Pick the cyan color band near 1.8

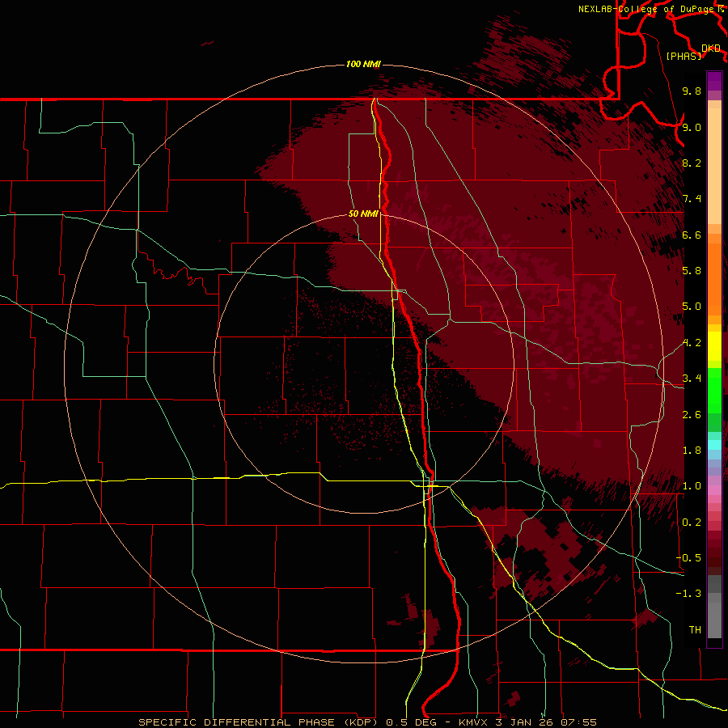pos(714,445)
